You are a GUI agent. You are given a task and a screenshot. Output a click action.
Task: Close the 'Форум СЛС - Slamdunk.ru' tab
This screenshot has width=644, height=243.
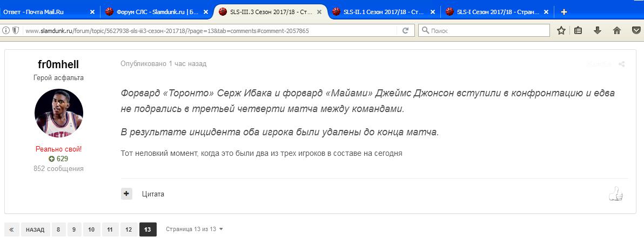point(205,11)
